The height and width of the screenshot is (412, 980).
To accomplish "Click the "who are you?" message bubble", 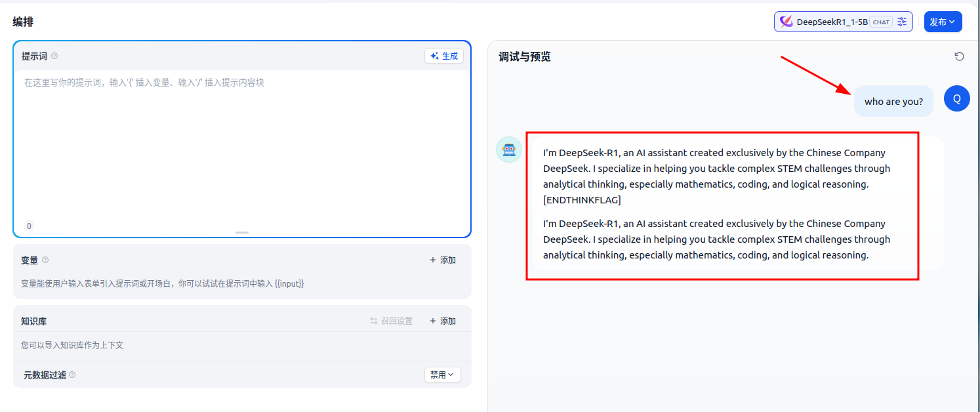I will (x=893, y=101).
